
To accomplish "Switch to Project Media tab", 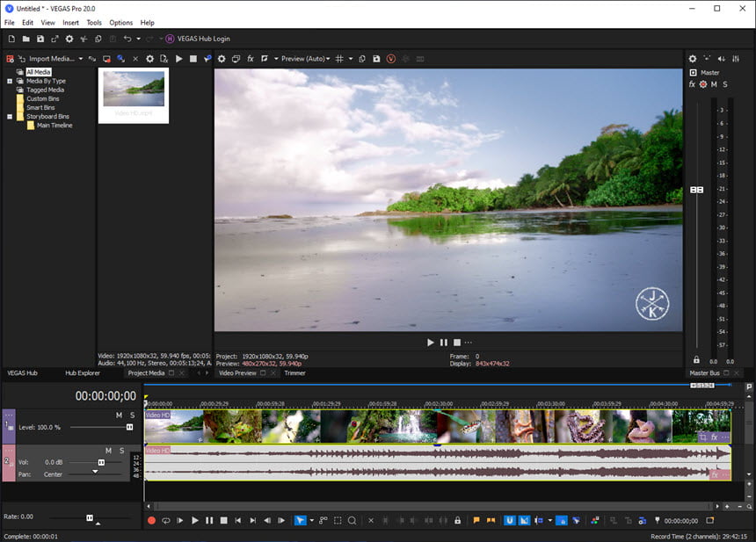I will [x=146, y=372].
